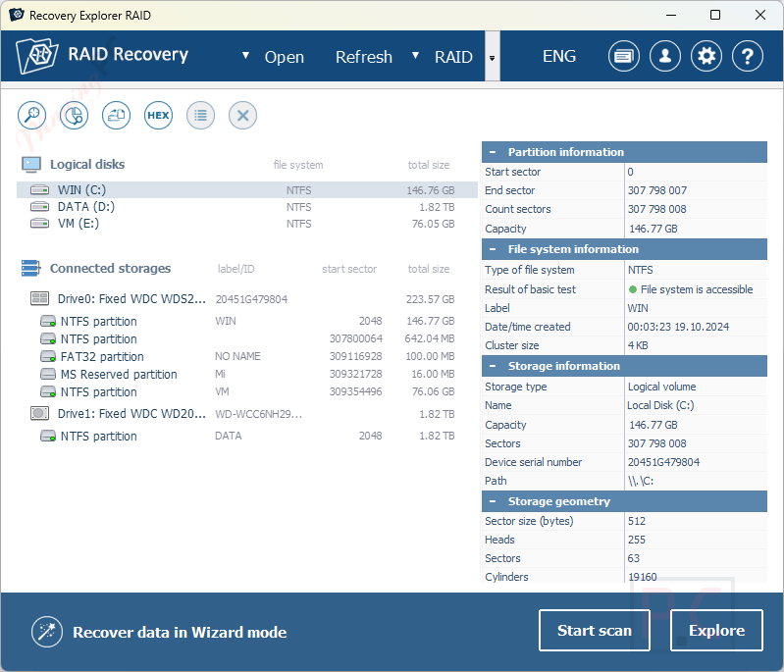Open the log window icon in header

coord(623,56)
